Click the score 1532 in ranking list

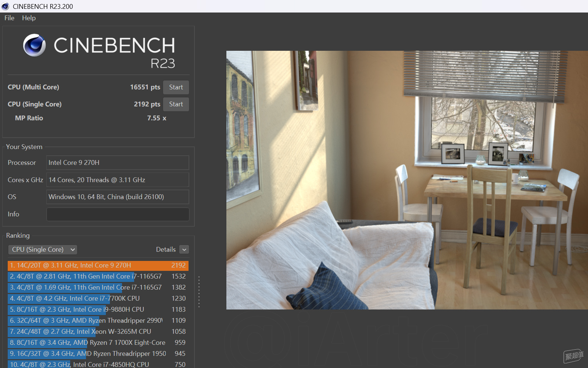179,276
